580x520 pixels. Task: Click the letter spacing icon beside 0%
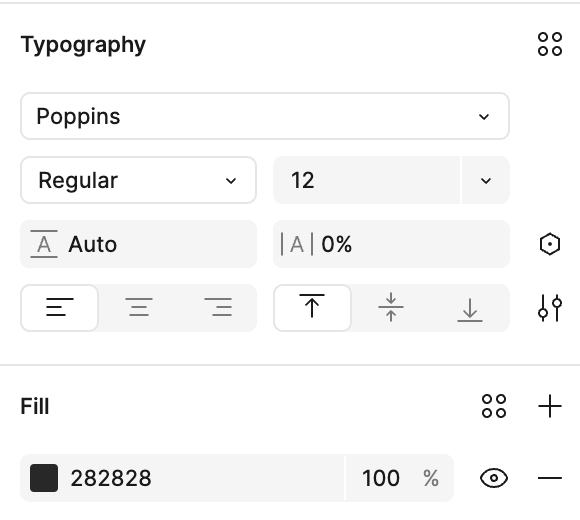click(297, 244)
